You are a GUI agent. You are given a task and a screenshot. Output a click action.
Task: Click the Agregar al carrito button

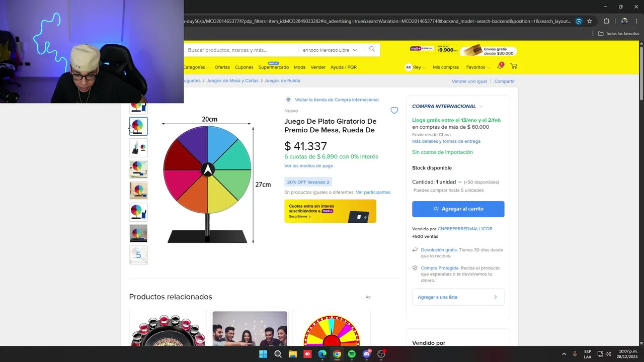[458, 209]
